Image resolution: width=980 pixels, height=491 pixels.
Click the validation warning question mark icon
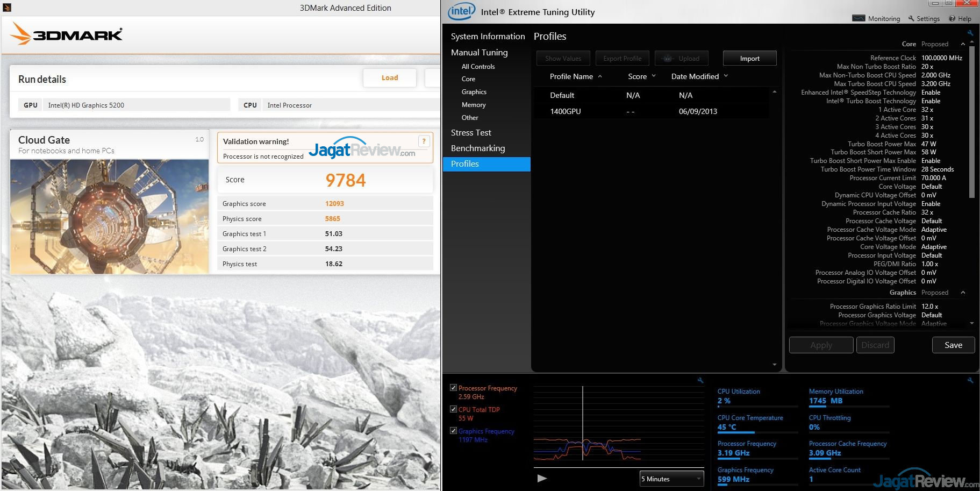tap(424, 141)
